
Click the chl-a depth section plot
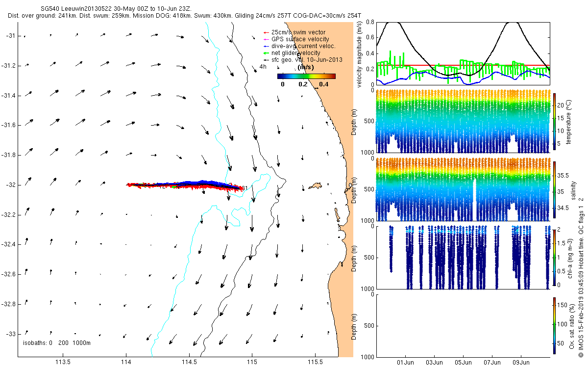tap(463, 257)
